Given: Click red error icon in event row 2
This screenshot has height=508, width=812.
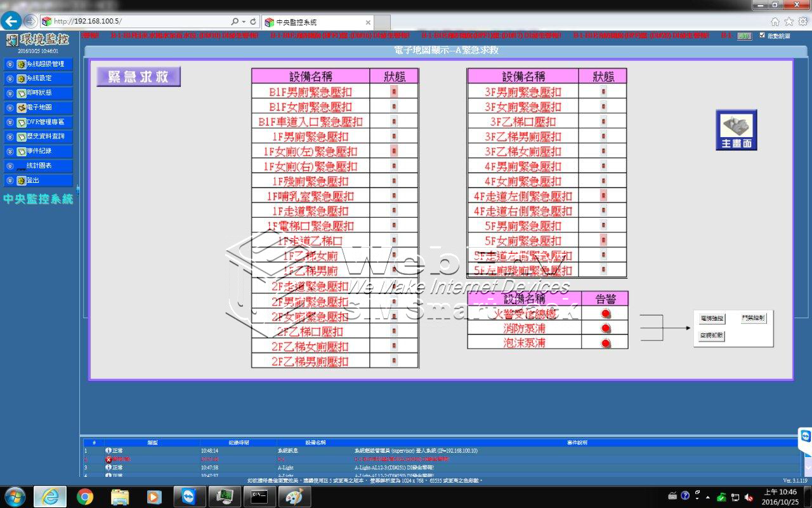Looking at the screenshot, I should [108, 458].
